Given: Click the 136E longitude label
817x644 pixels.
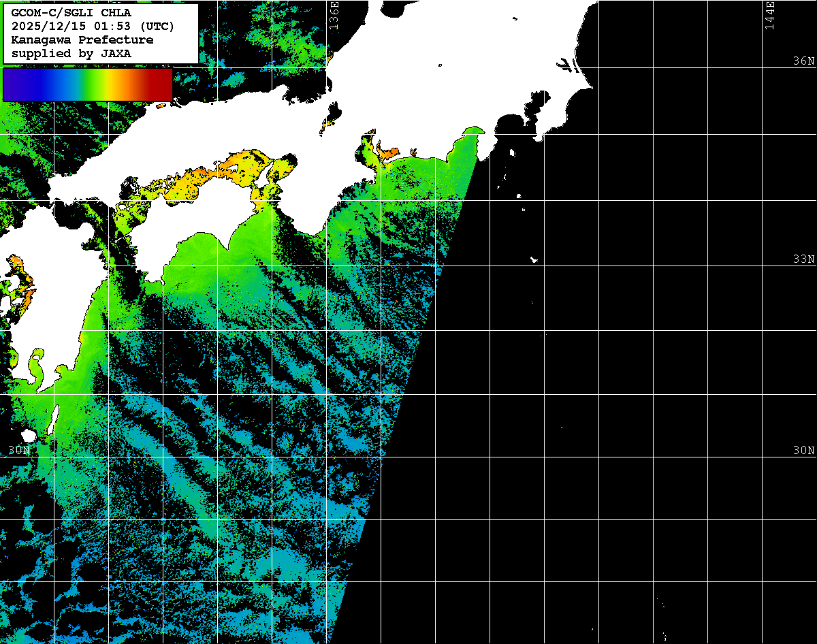Looking at the screenshot, I should [x=334, y=15].
